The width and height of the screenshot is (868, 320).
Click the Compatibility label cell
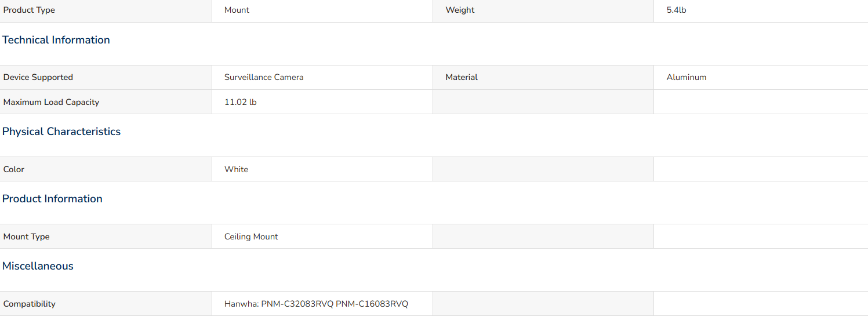(106, 304)
